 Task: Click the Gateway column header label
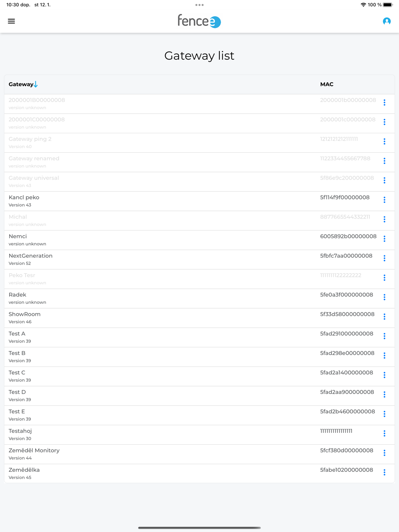21,84
